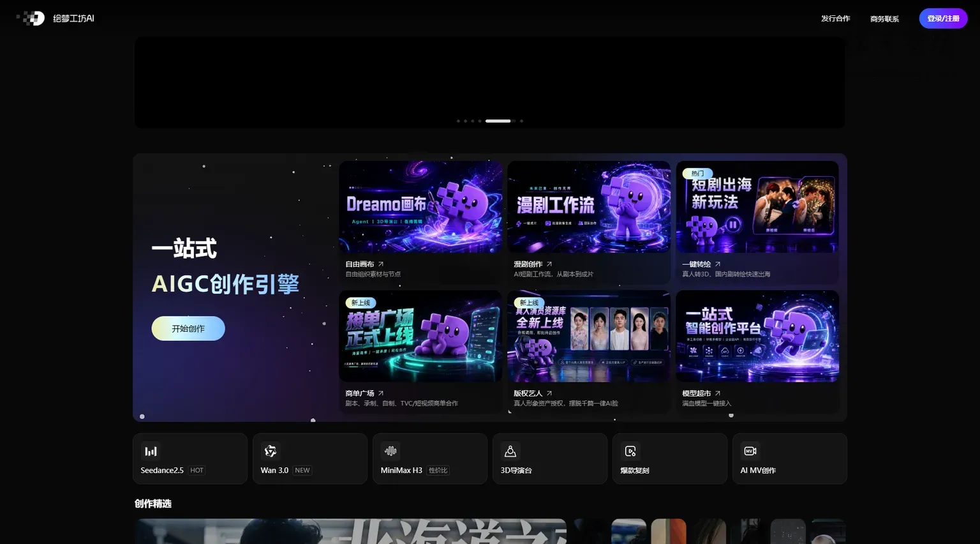Click the arrow icon next to 商单广场
This screenshot has height=544, width=980.
coord(381,393)
